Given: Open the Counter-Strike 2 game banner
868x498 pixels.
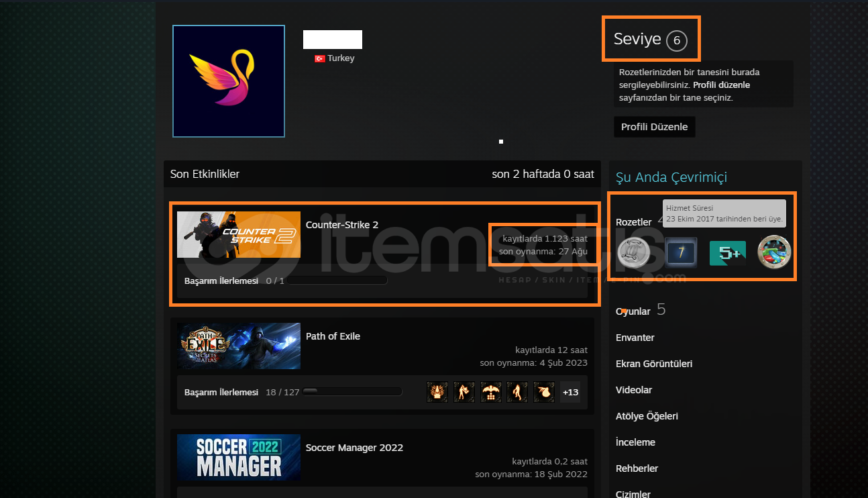Looking at the screenshot, I should (239, 235).
